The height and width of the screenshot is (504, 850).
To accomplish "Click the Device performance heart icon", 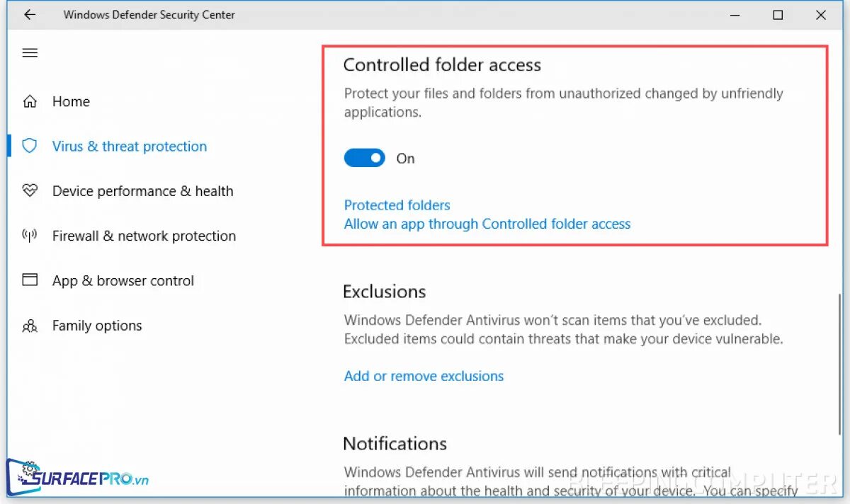I will tap(30, 191).
